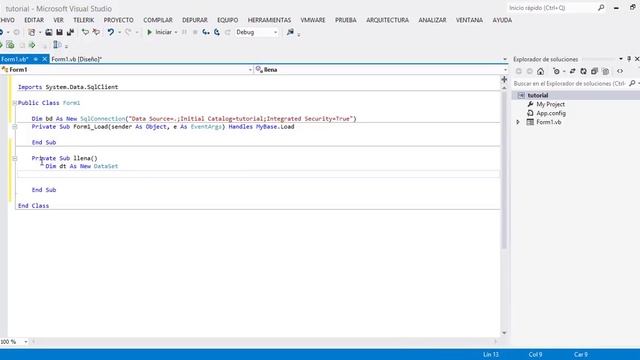The height and width of the screenshot is (360, 640).
Task: Click the Save All toolbar icon
Action: pos(70,32)
